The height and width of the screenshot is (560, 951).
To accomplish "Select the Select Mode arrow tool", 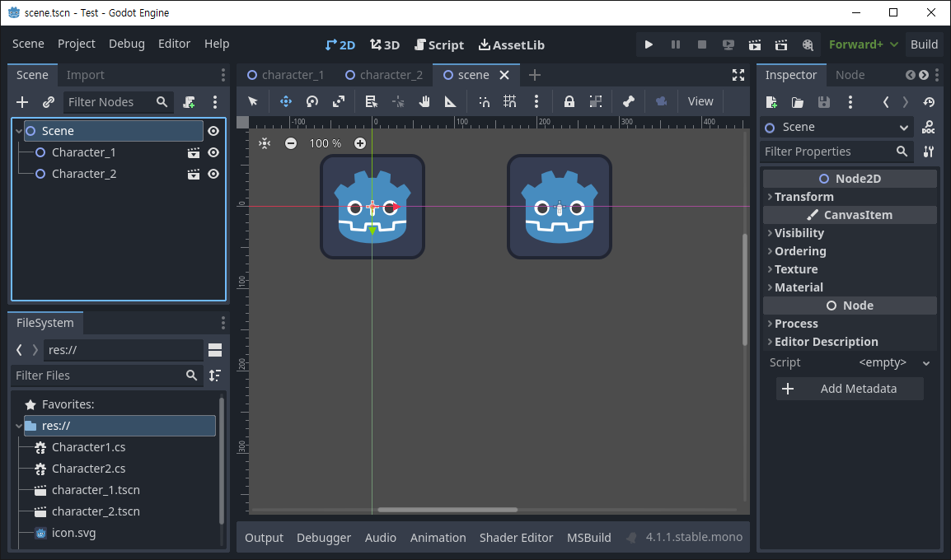I will [253, 101].
